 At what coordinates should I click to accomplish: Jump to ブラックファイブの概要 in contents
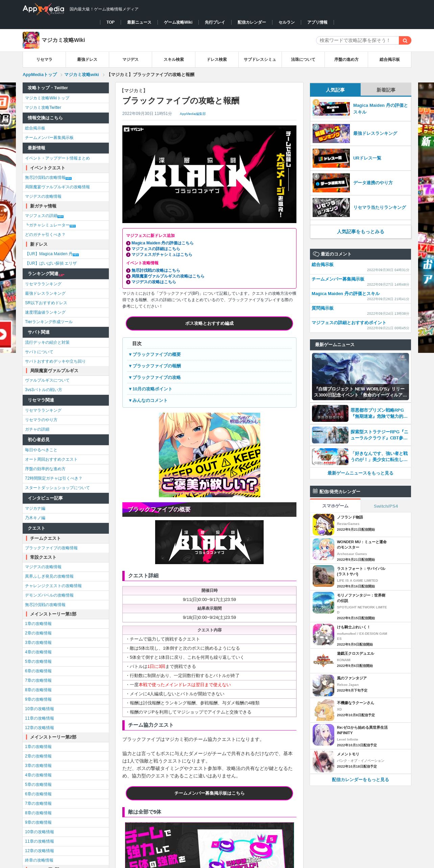(155, 355)
